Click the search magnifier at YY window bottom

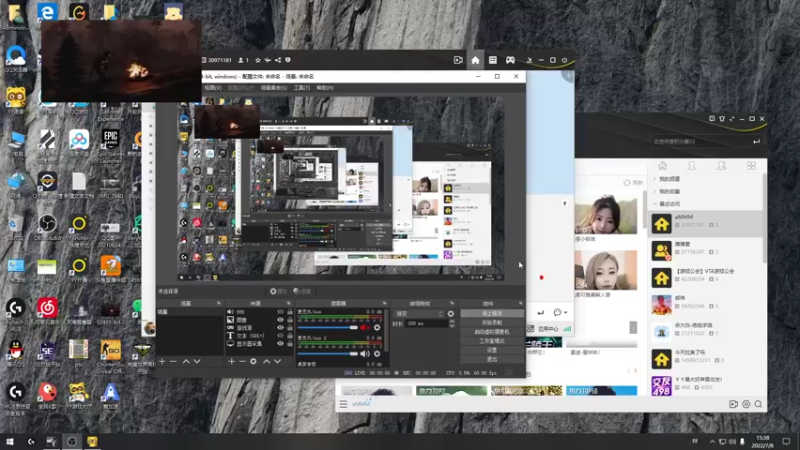[x=758, y=404]
